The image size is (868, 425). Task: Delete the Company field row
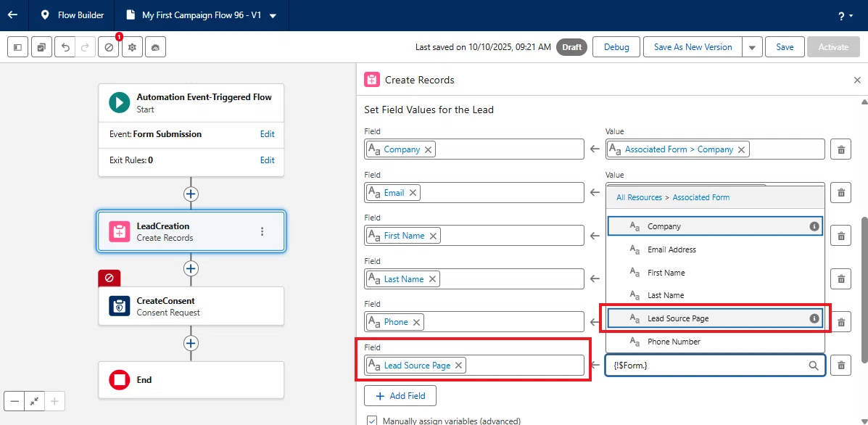841,149
